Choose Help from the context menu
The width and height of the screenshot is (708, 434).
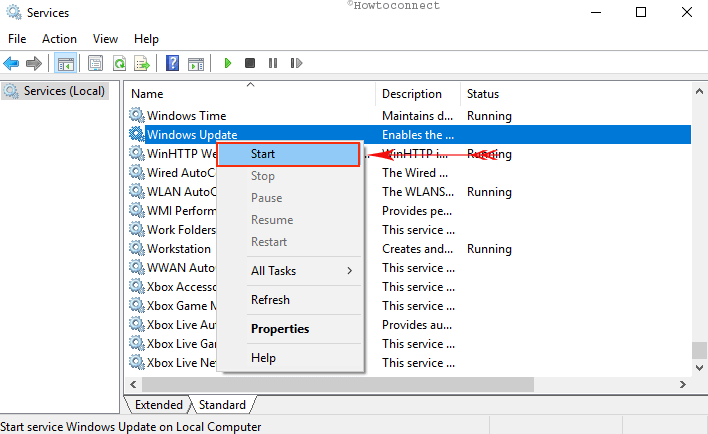click(290, 358)
